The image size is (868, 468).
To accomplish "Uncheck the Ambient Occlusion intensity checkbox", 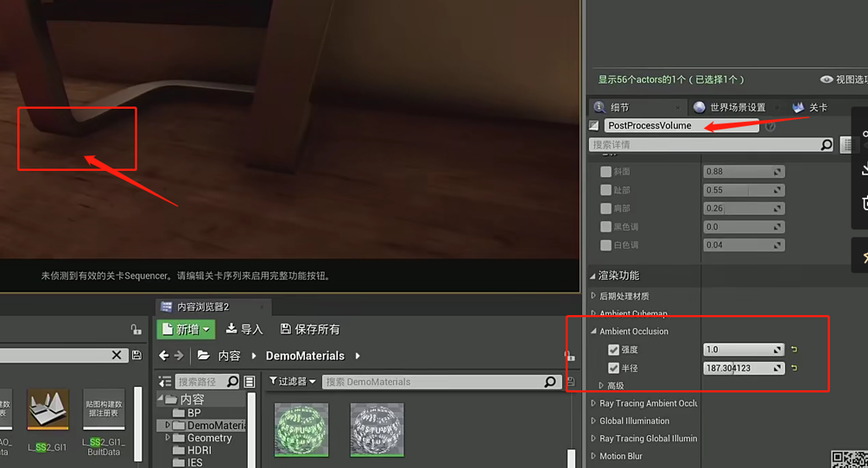I will click(x=613, y=350).
